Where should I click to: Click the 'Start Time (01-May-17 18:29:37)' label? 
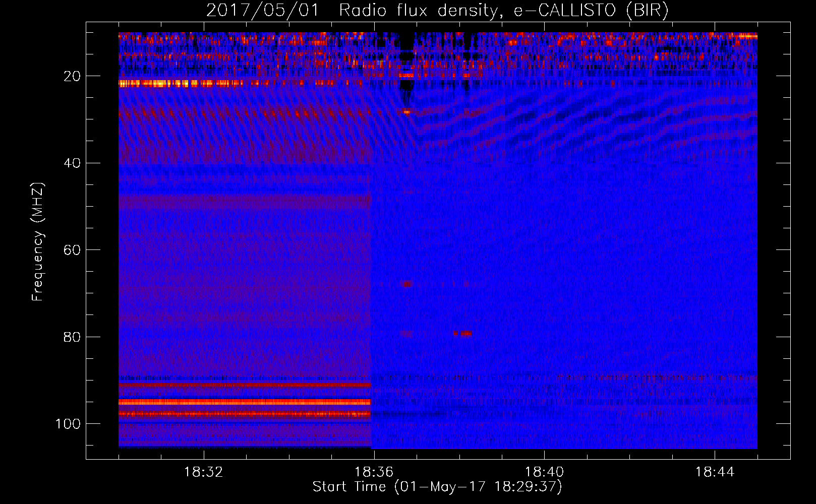coord(437,487)
